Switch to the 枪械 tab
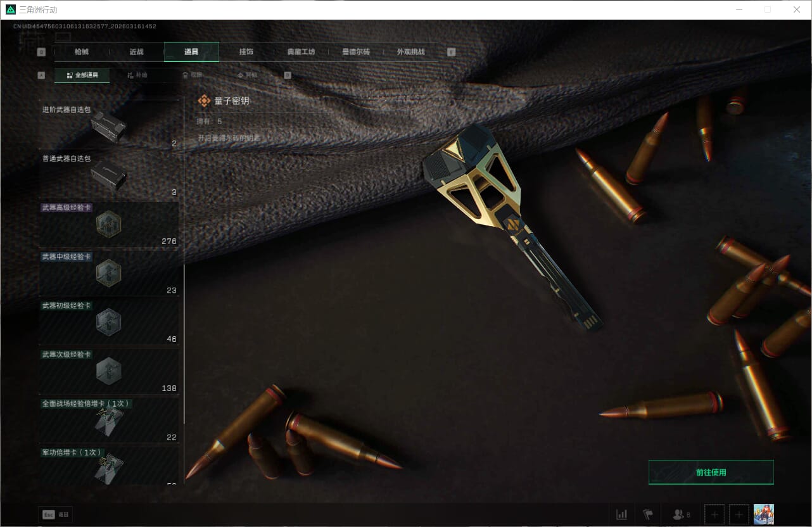The height and width of the screenshot is (527, 812). coord(82,52)
